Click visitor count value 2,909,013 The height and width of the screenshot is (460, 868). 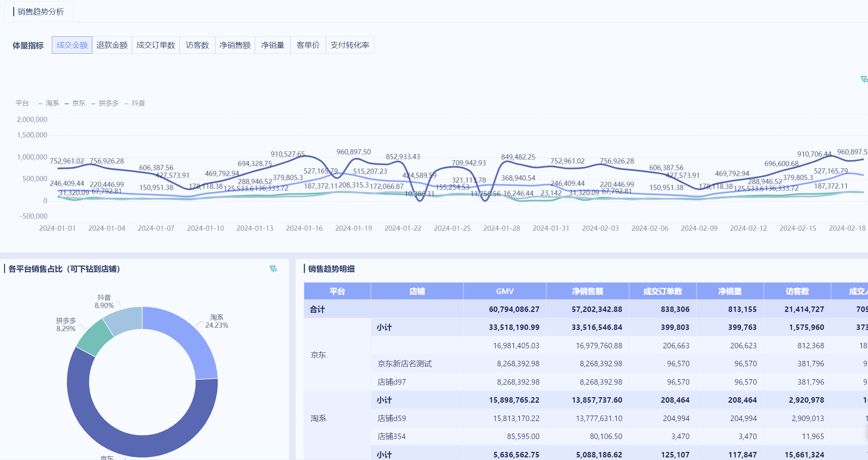tap(808, 418)
